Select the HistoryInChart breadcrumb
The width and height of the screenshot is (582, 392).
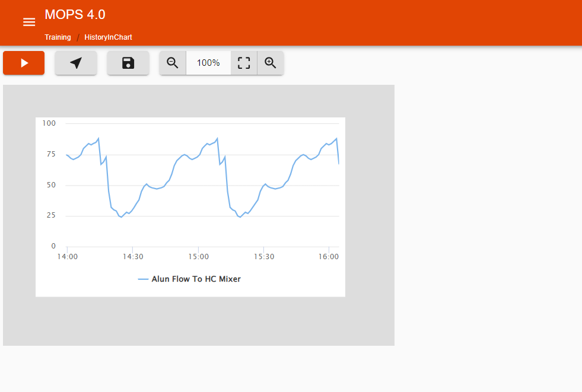[x=108, y=37]
